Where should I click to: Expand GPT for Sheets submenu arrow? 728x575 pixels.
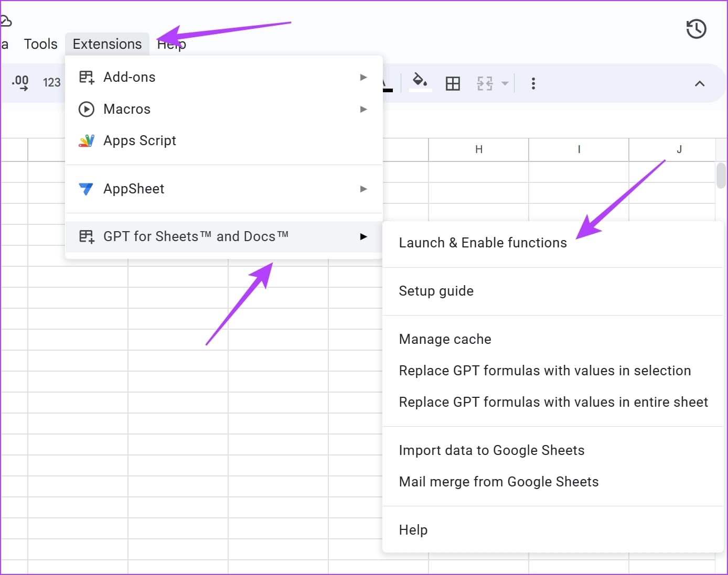[x=363, y=236]
